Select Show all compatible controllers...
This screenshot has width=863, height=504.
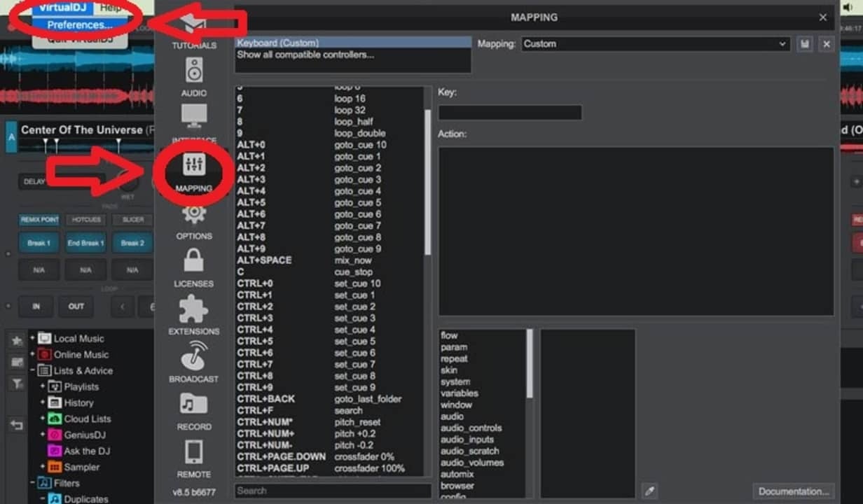point(305,55)
